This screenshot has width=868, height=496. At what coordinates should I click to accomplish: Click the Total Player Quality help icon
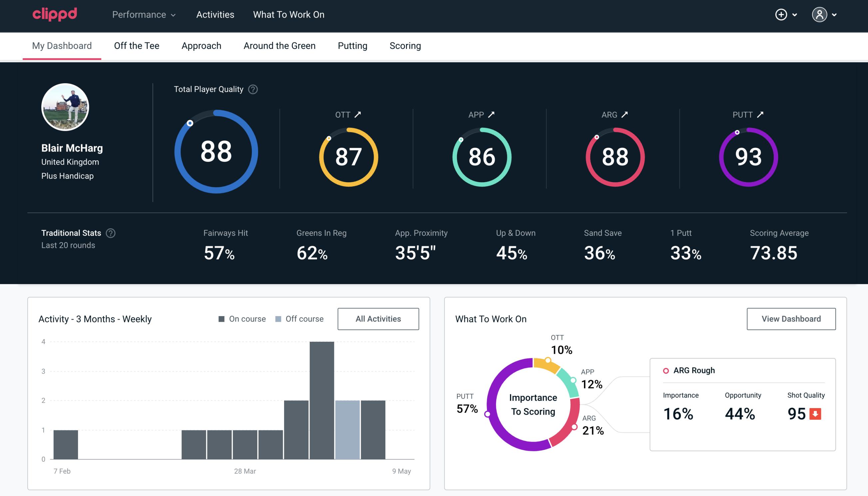(252, 89)
